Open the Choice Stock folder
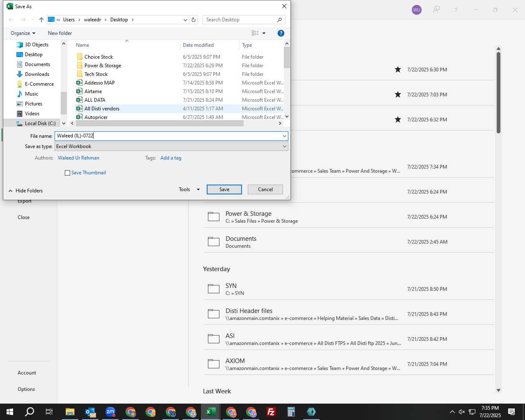The width and height of the screenshot is (525, 420). [x=98, y=57]
